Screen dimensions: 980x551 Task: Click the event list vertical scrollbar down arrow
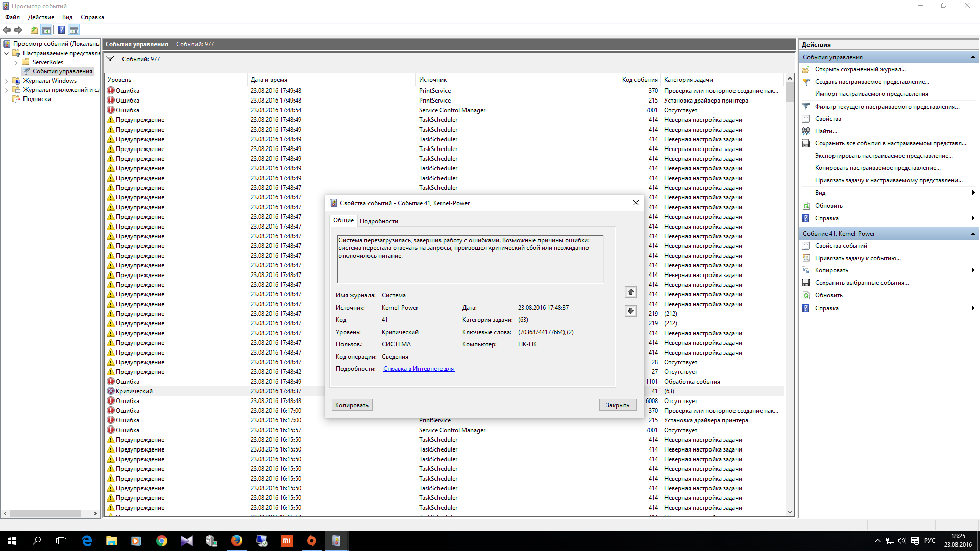coord(790,512)
